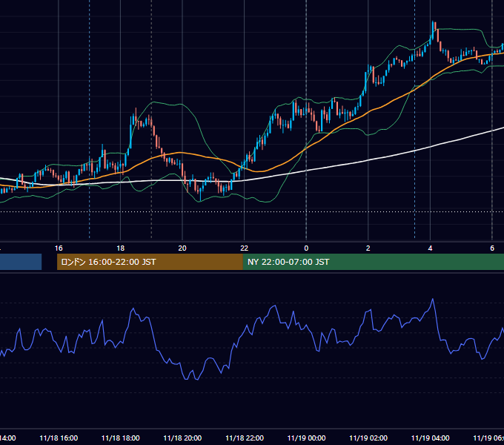Viewport: 504px width, 445px height.
Task: Click the upper time axis label 16
Action: (x=59, y=248)
